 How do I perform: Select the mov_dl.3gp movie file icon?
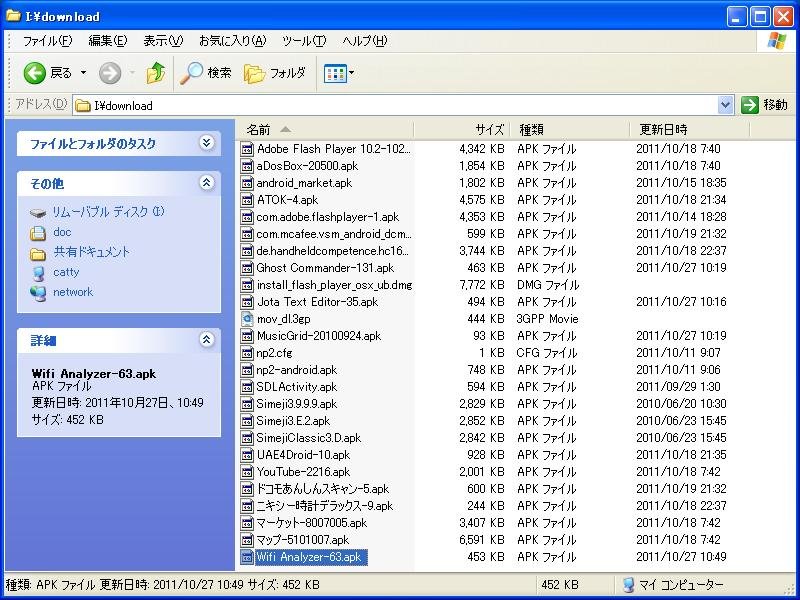point(247,319)
